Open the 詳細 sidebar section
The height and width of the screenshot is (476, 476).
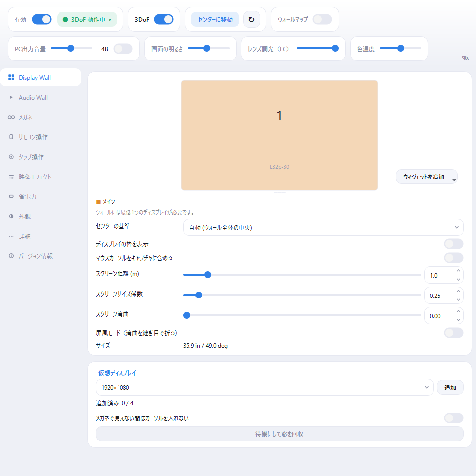pos(41,236)
